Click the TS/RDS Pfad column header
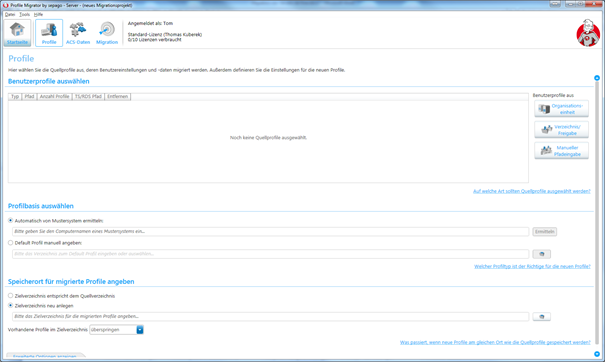605x362 pixels. pyautogui.click(x=88, y=96)
